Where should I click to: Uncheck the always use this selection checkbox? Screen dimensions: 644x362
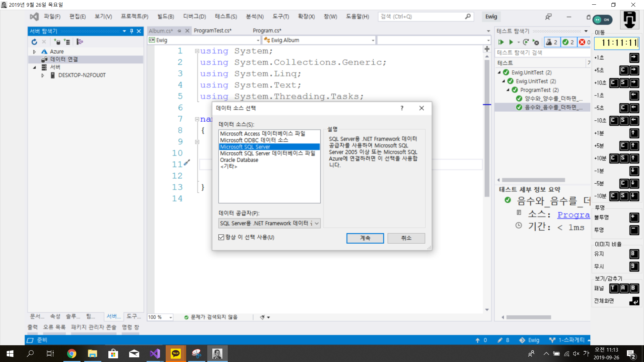coord(221,237)
